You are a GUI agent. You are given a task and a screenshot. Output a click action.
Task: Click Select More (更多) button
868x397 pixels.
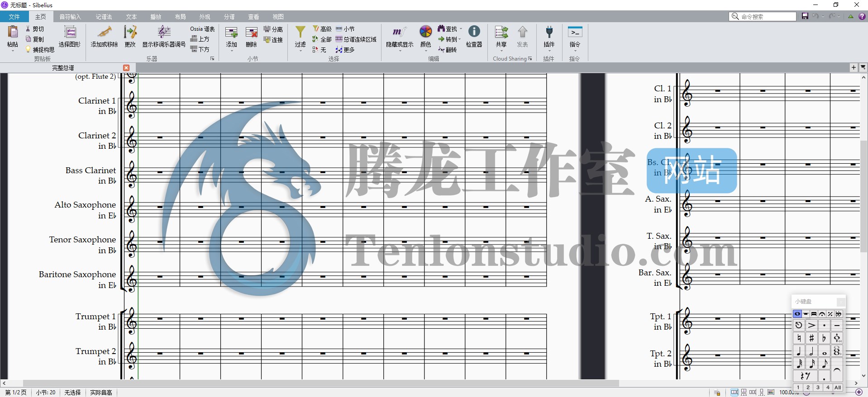click(345, 50)
